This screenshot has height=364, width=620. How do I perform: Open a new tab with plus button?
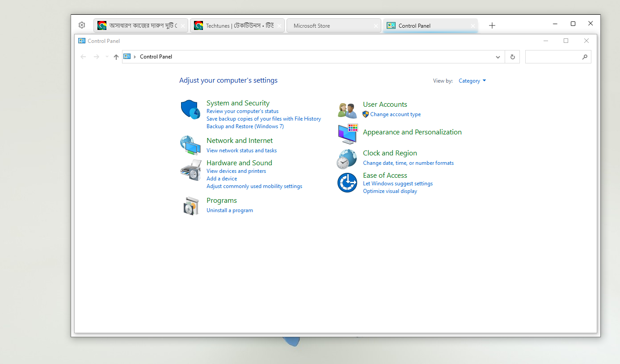coord(492,25)
